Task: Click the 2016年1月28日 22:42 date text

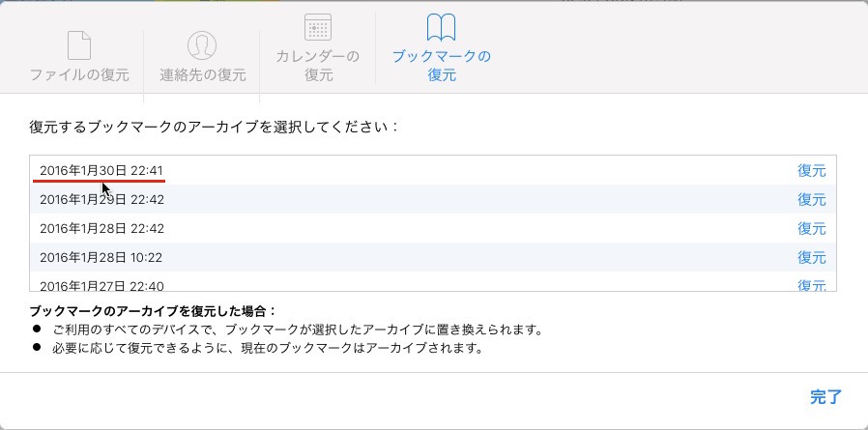Action: tap(101, 228)
